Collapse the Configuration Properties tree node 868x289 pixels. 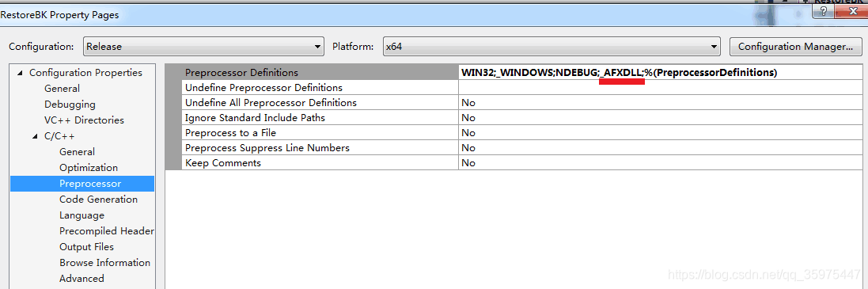21,73
